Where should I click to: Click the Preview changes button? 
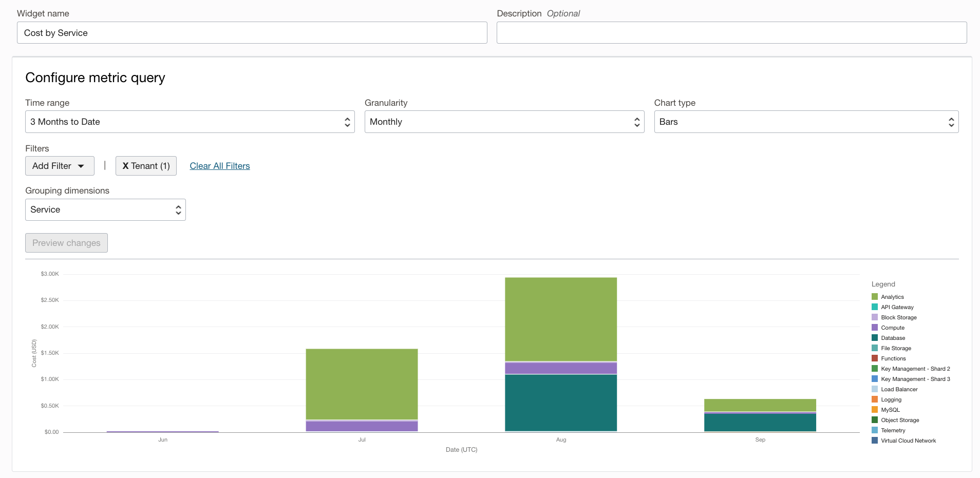click(66, 242)
